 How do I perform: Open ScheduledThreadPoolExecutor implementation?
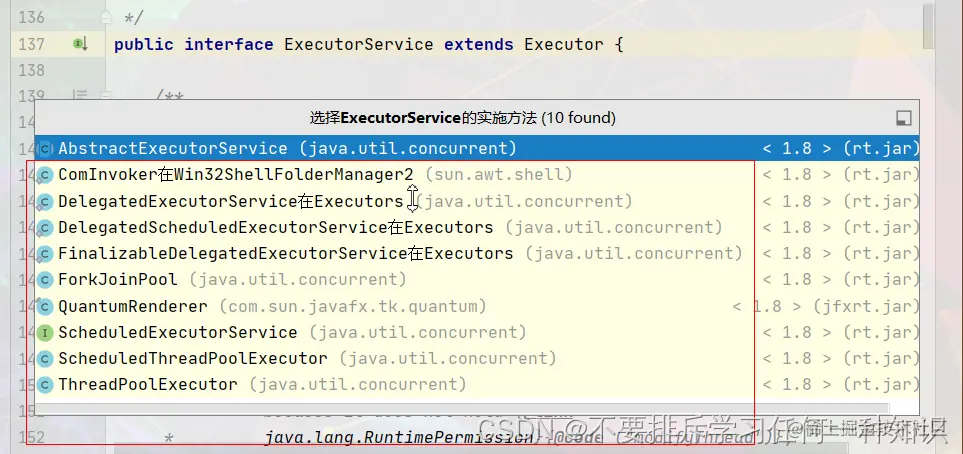(x=477, y=359)
